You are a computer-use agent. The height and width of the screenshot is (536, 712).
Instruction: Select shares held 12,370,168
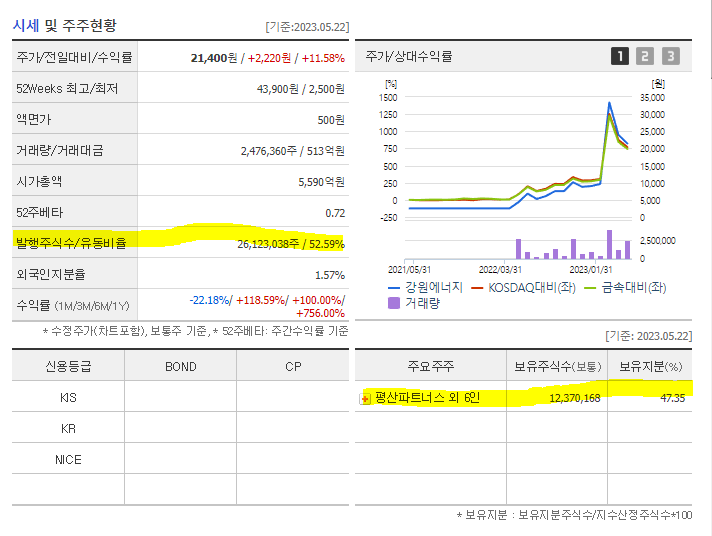tap(574, 398)
